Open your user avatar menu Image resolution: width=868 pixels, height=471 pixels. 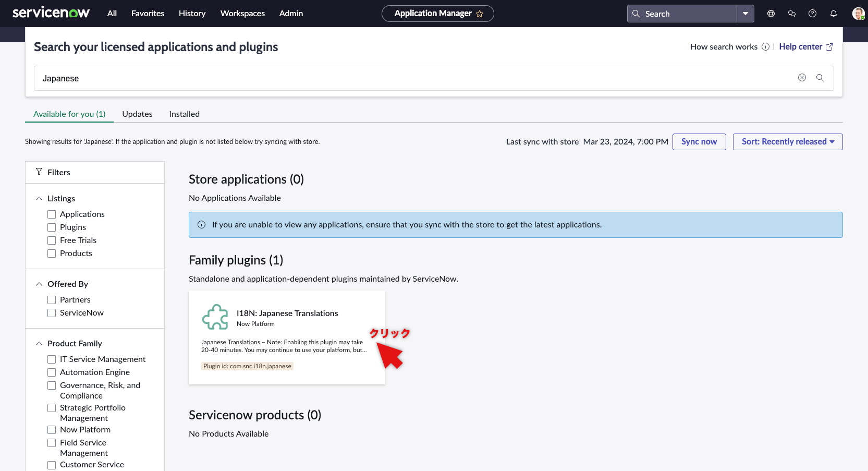point(858,14)
